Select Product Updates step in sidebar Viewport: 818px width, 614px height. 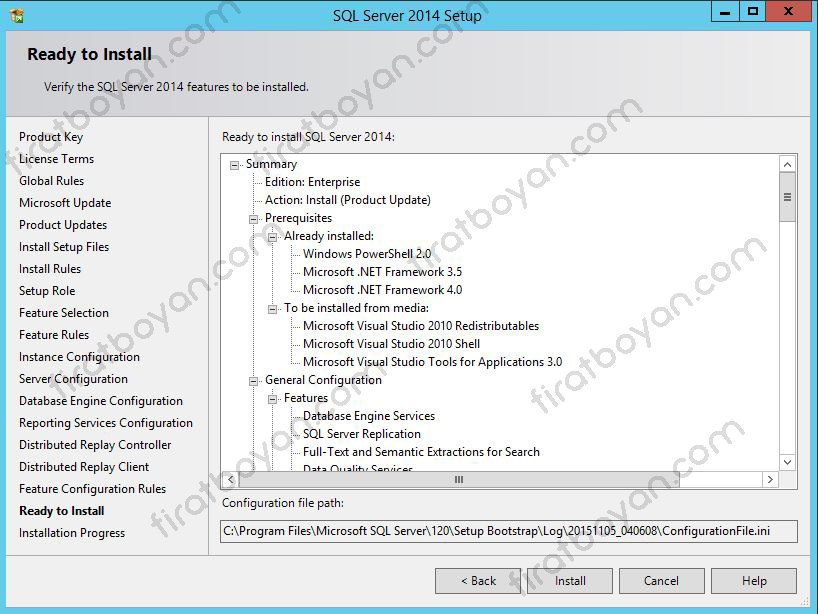[63, 225]
